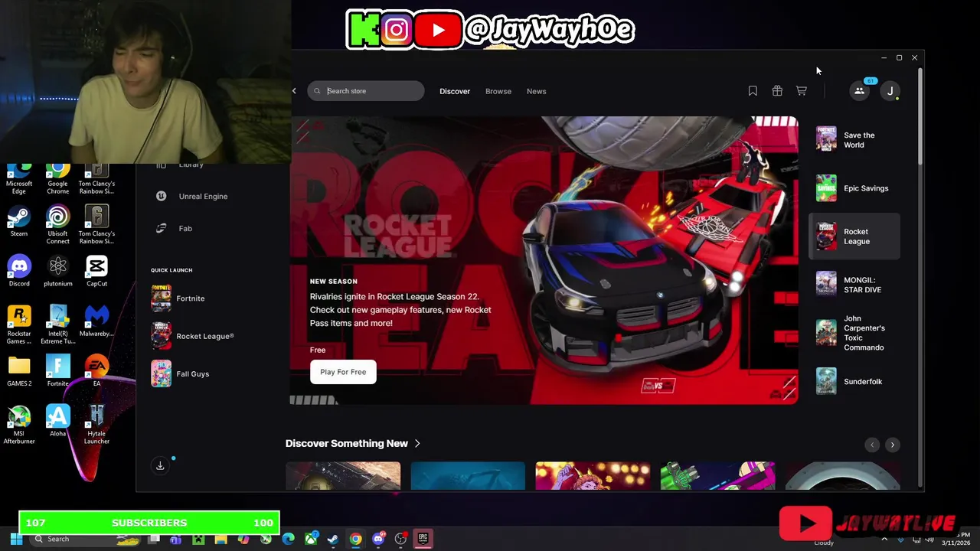The width and height of the screenshot is (980, 551).
Task: Open the shopping cart icon
Action: pos(801,91)
